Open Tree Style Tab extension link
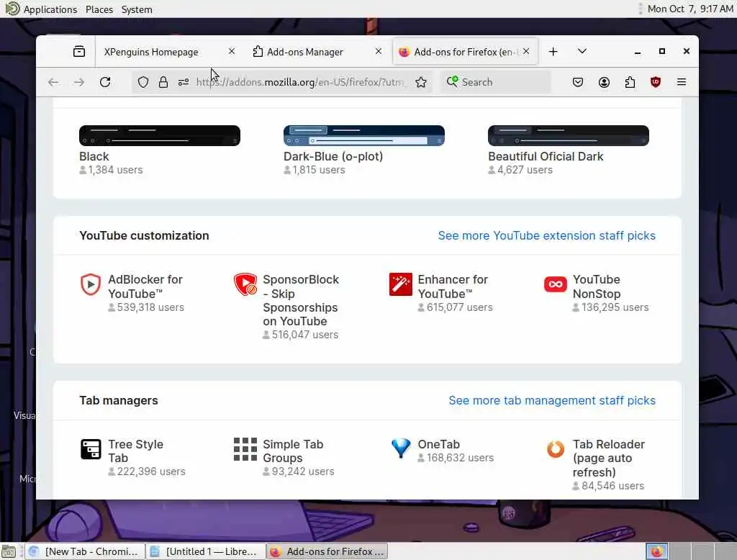Image resolution: width=737 pixels, height=560 pixels. coord(136,451)
